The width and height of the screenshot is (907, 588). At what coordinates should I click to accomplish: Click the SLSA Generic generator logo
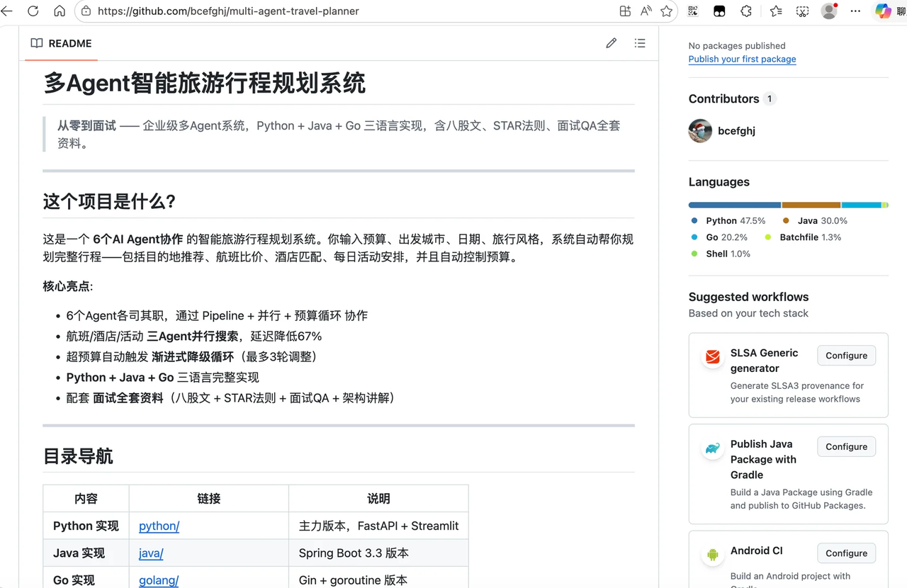tap(712, 357)
